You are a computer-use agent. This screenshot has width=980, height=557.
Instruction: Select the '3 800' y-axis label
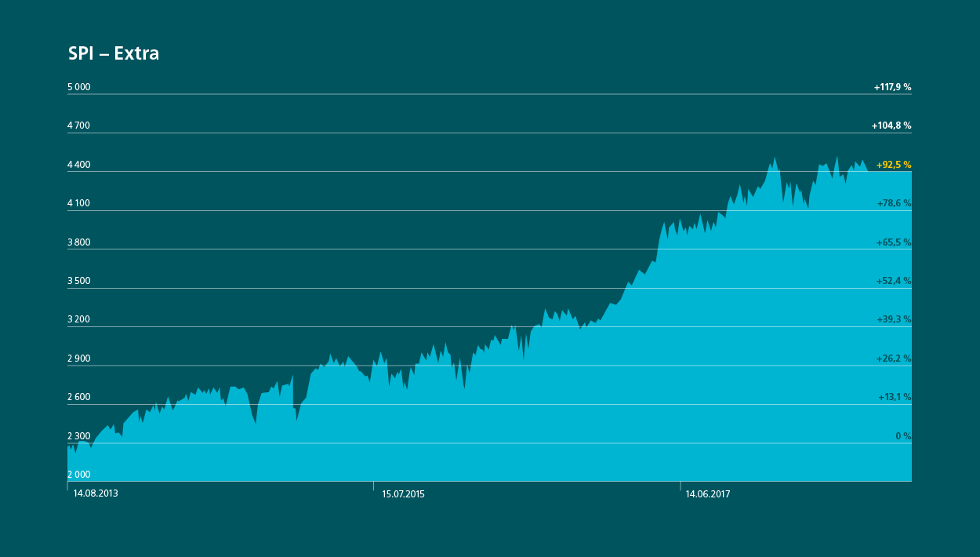click(x=79, y=242)
